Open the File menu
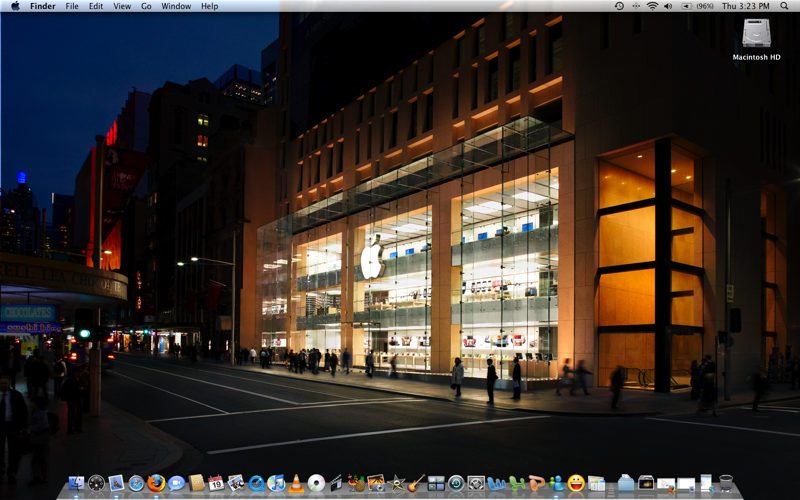 point(72,6)
